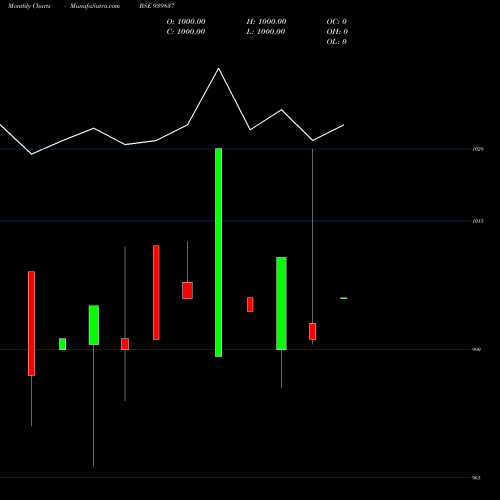Click the 990 price axis label
500x500 pixels.
(477, 349)
